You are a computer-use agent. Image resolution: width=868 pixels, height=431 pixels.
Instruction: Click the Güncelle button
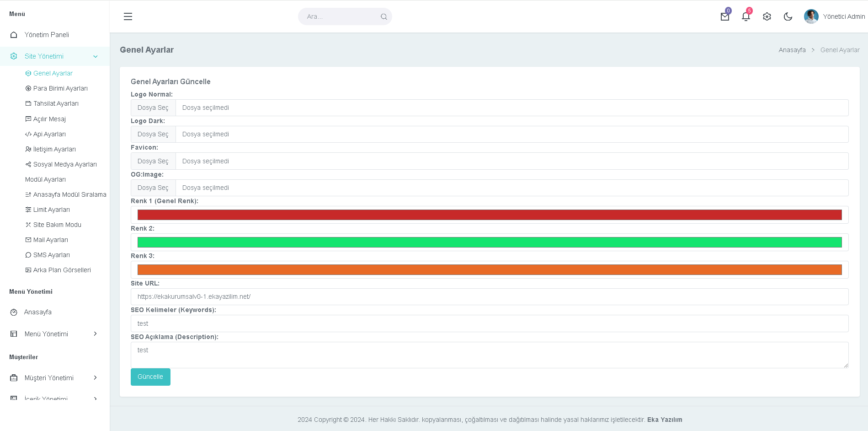pyautogui.click(x=150, y=377)
